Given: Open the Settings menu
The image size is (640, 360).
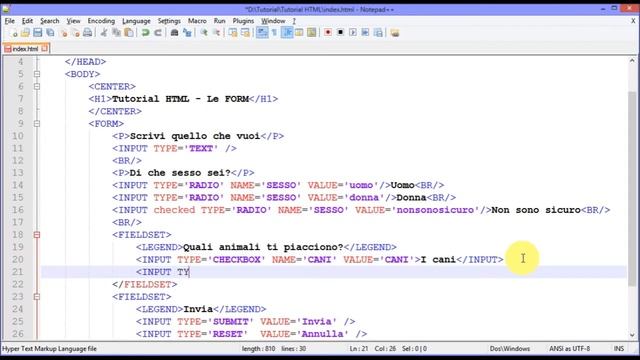Looking at the screenshot, I should pos(169,21).
